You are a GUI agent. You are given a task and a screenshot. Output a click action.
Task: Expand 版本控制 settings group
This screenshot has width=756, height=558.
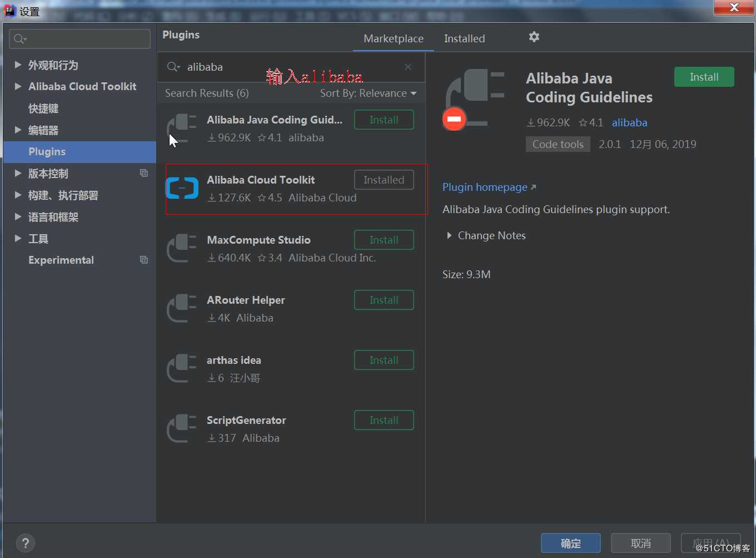tap(18, 173)
